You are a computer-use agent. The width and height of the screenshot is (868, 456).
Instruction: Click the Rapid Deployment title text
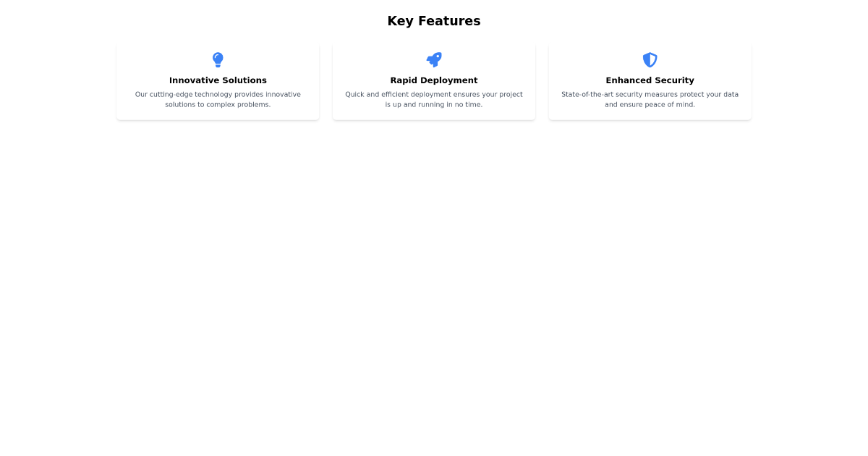pos(434,80)
